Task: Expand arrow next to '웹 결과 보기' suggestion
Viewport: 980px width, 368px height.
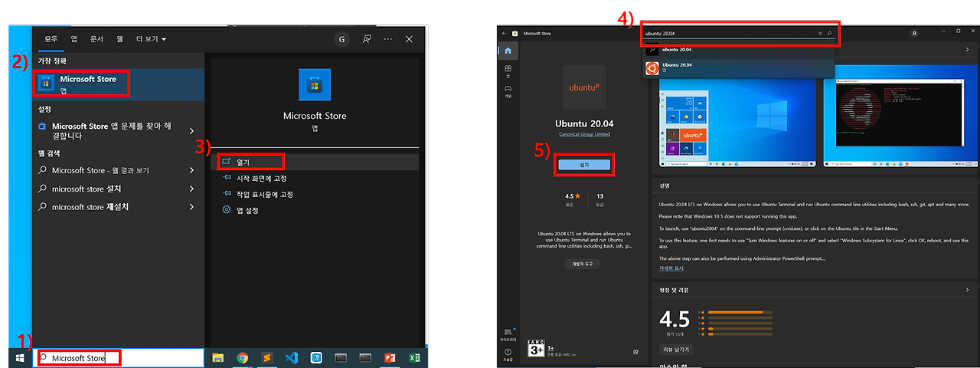Action: point(191,170)
